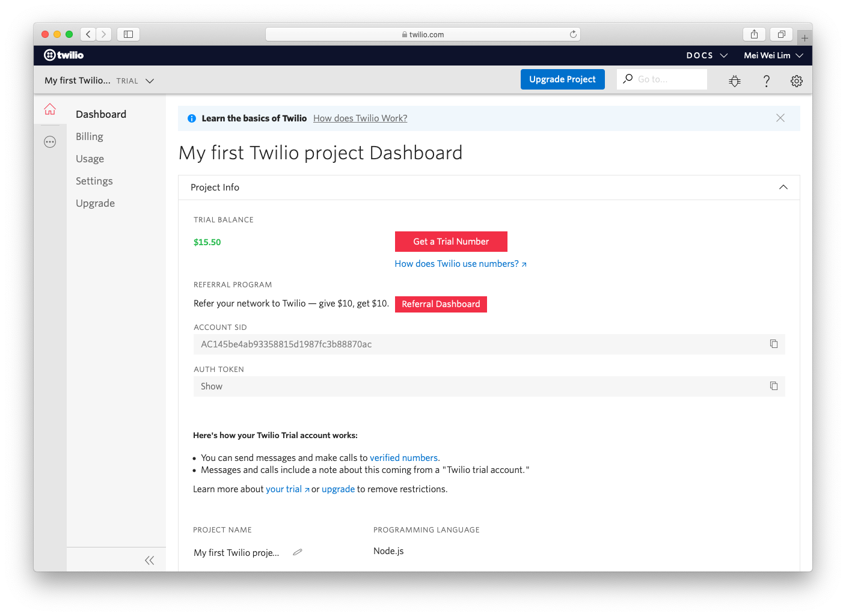This screenshot has width=846, height=616.
Task: Edit project name with pencil icon
Action: pyautogui.click(x=297, y=552)
